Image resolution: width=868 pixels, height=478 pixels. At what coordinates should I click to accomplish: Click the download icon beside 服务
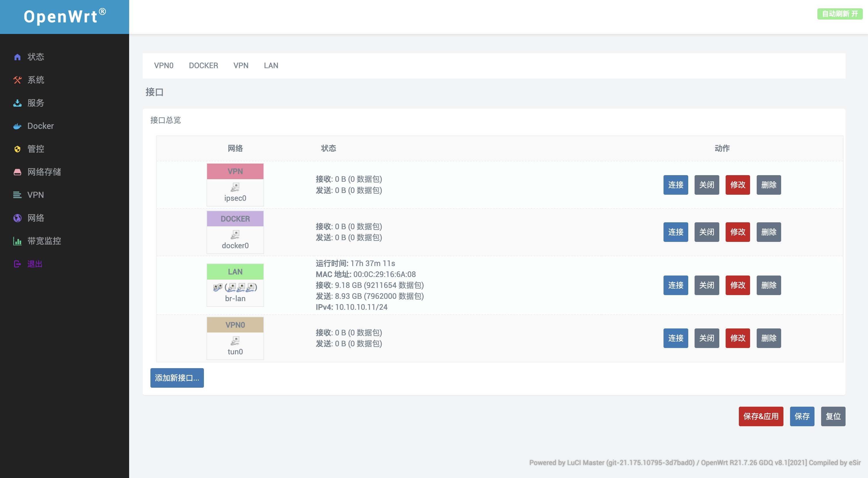click(x=18, y=103)
